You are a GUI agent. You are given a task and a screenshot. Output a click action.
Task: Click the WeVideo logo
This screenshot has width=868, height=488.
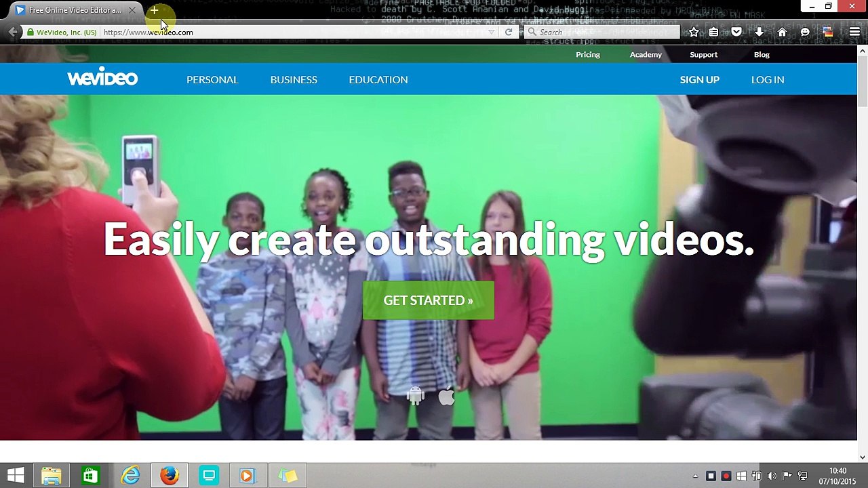(102, 77)
